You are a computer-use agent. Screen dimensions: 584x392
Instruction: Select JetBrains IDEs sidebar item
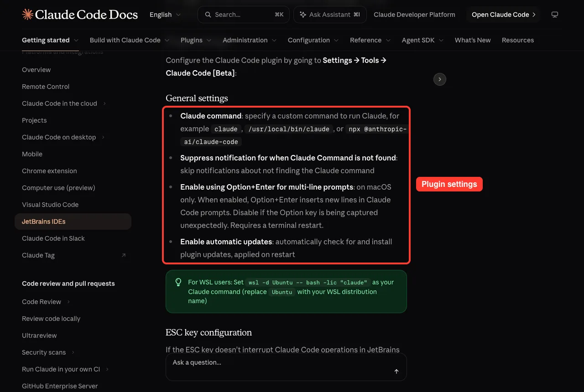73,222
